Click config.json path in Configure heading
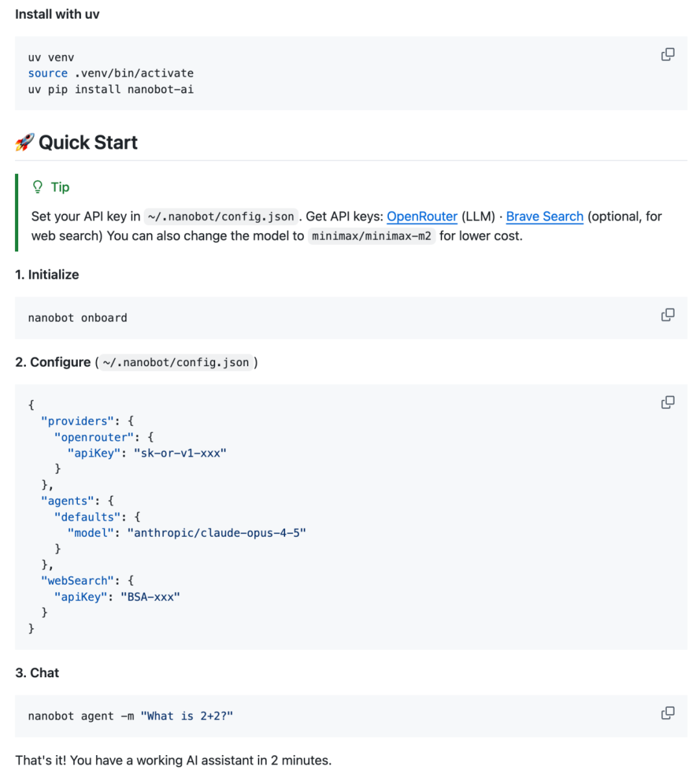The image size is (700, 781). tap(176, 362)
